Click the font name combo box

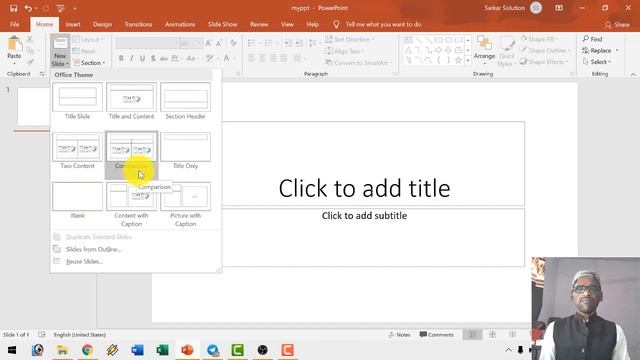click(x=147, y=43)
